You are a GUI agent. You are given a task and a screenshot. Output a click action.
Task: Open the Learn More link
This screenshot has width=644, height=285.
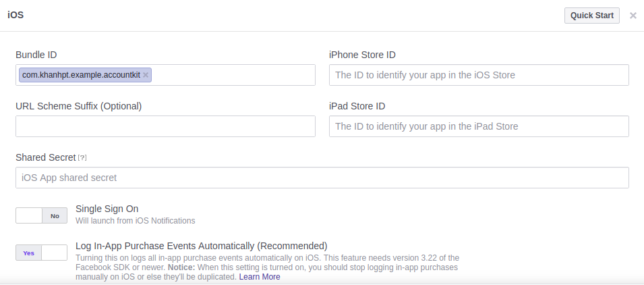pos(260,277)
